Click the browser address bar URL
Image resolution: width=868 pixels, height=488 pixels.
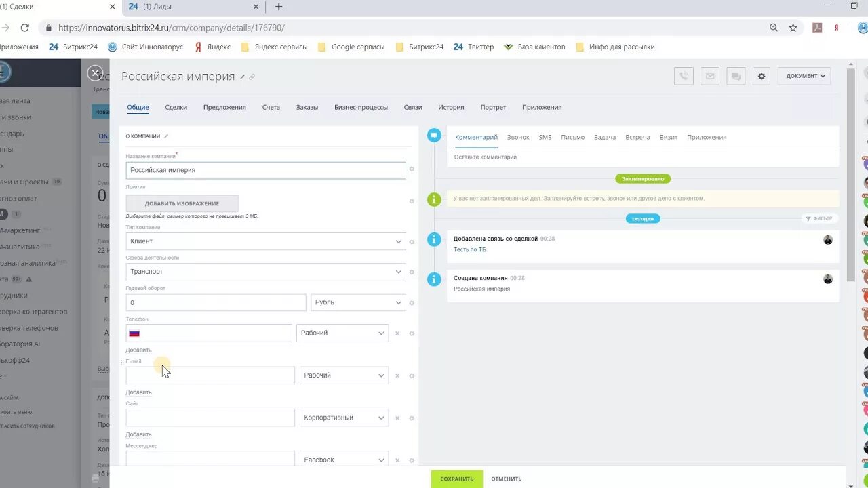(x=172, y=28)
